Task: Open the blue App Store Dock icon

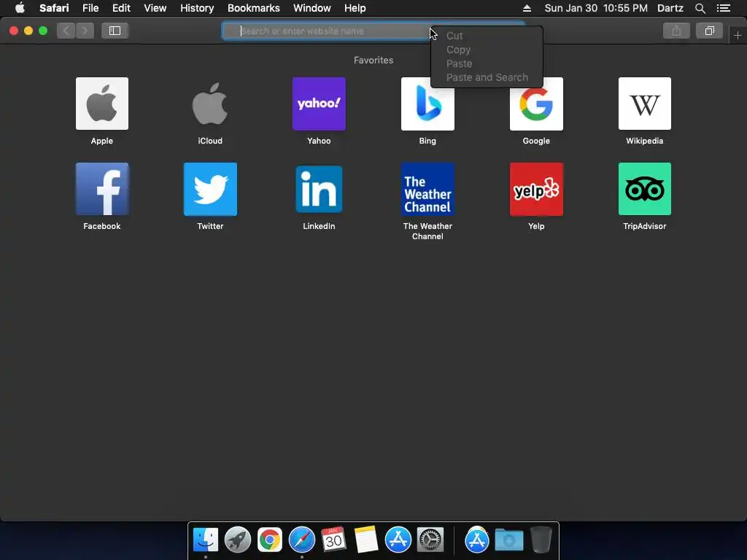Action: tap(398, 540)
